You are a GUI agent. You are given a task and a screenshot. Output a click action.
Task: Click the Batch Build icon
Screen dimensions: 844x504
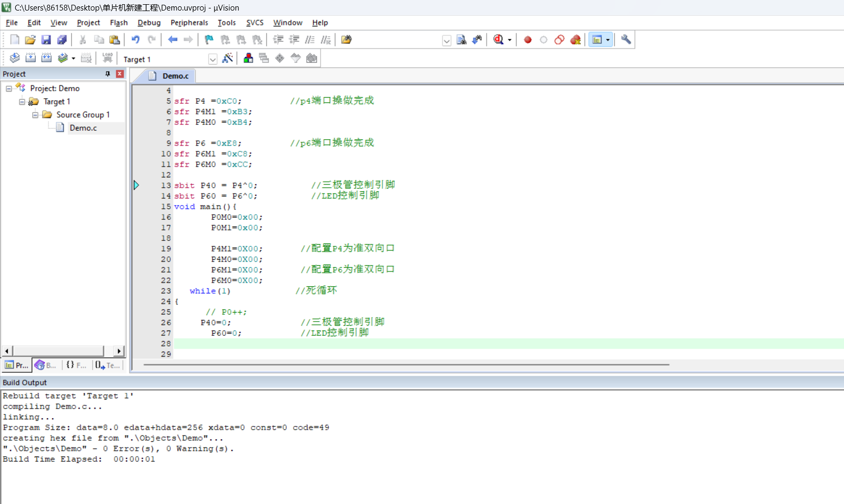pos(63,58)
